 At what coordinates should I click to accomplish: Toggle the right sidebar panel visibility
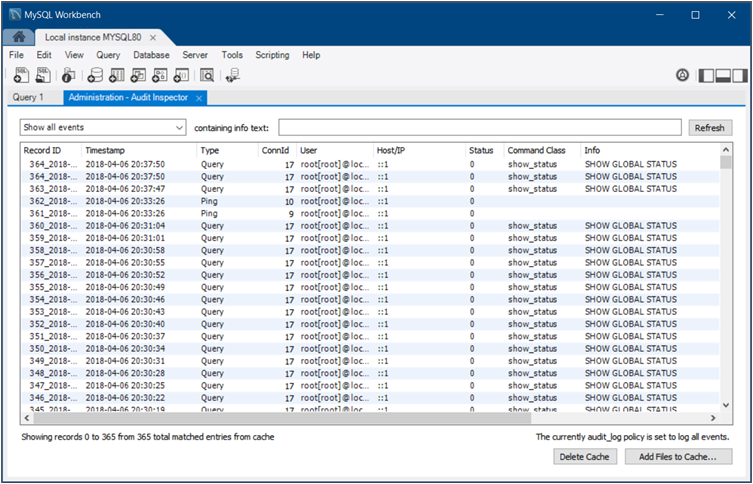pyautogui.click(x=739, y=75)
